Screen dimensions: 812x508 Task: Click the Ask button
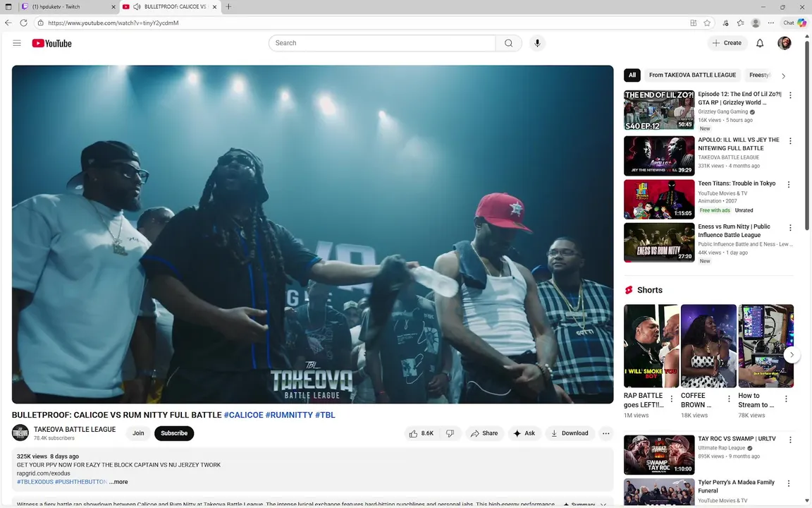[524, 433]
